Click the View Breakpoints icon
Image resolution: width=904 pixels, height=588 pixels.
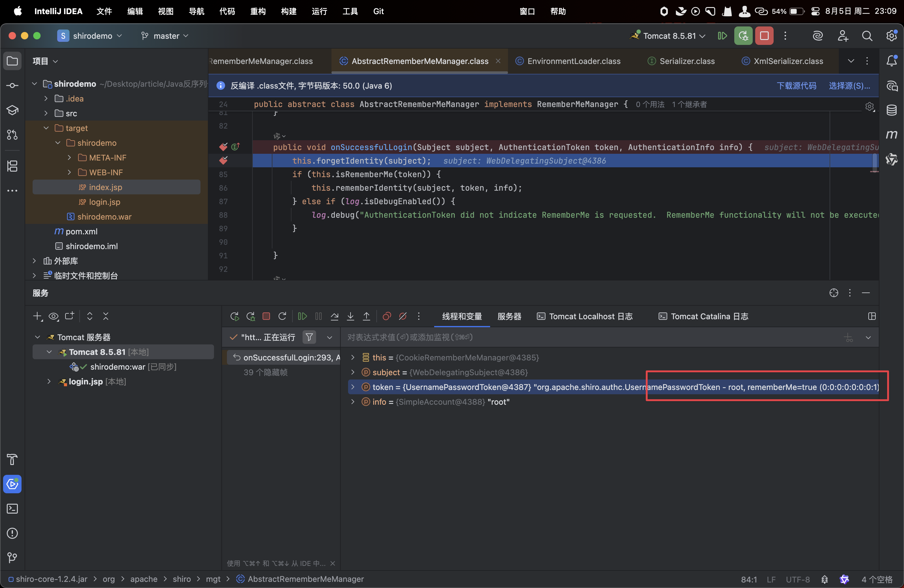(387, 316)
